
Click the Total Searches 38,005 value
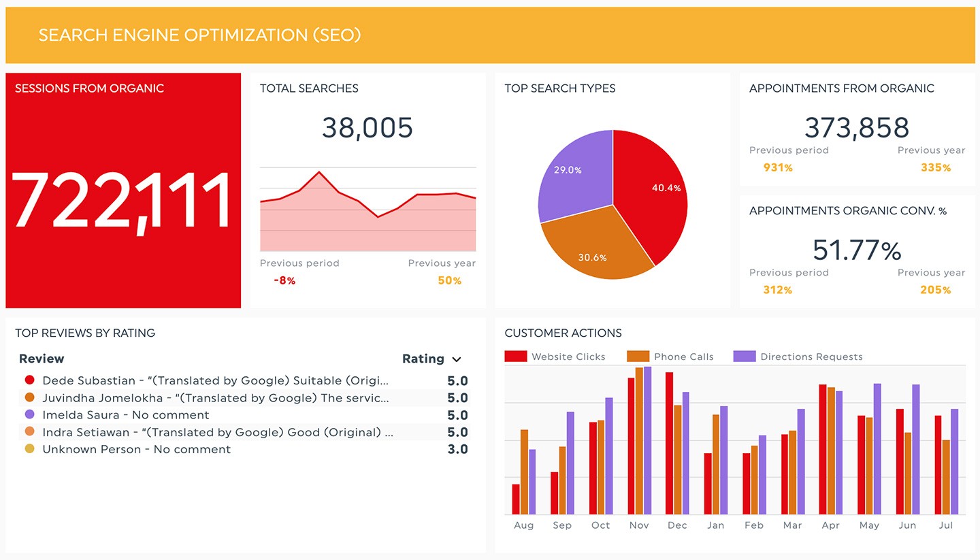tap(367, 128)
